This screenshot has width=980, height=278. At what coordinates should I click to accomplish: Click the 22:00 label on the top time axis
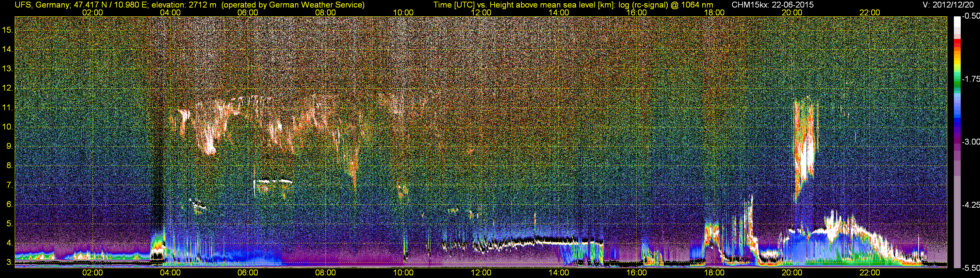pos(870,12)
